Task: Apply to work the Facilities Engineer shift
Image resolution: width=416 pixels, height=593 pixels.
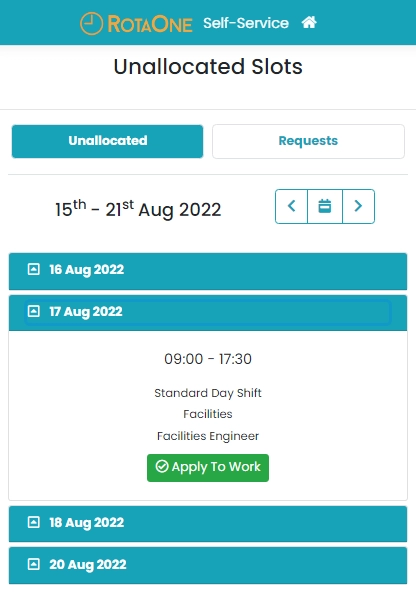Action: [x=208, y=468]
